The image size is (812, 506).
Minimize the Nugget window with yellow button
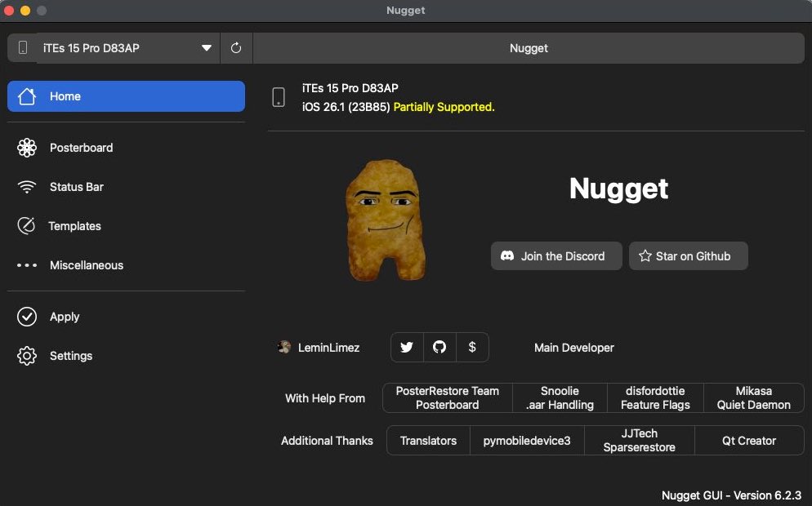click(x=25, y=11)
